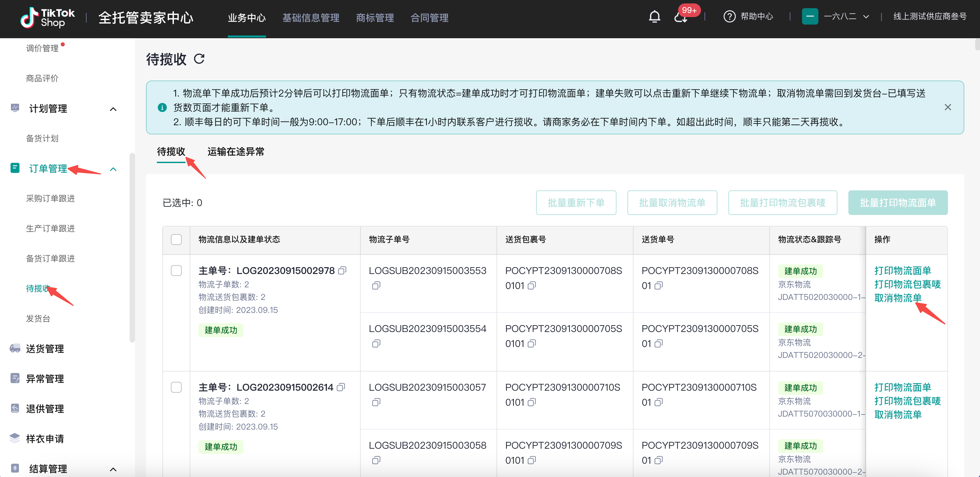Click the blue info icon in notice

coord(162,107)
